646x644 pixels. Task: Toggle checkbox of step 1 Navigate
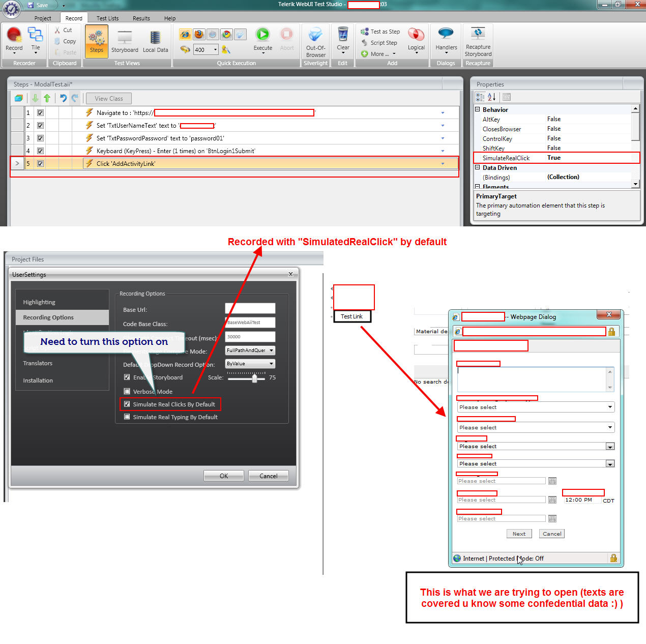[40, 113]
